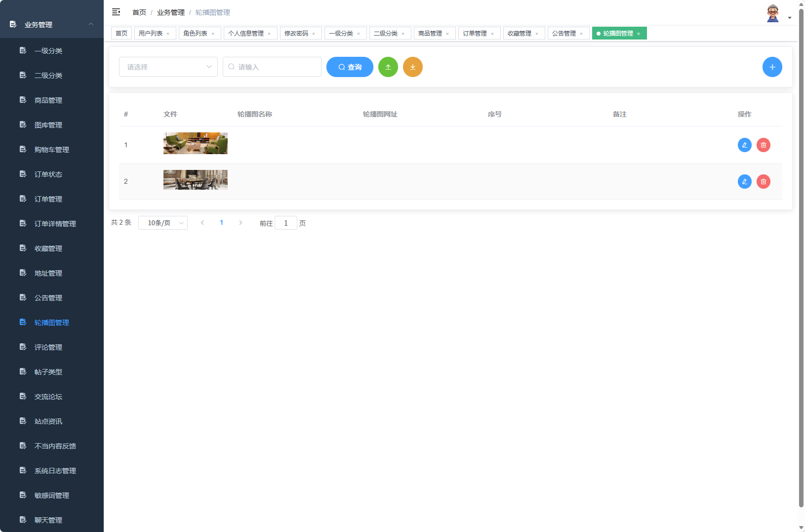Screen dimensions: 805x532
Task: Open the 请选择 filter dropdown
Action: coord(168,67)
